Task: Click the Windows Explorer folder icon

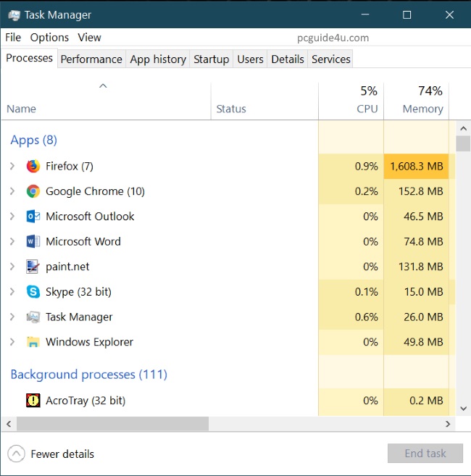Action: pos(33,342)
